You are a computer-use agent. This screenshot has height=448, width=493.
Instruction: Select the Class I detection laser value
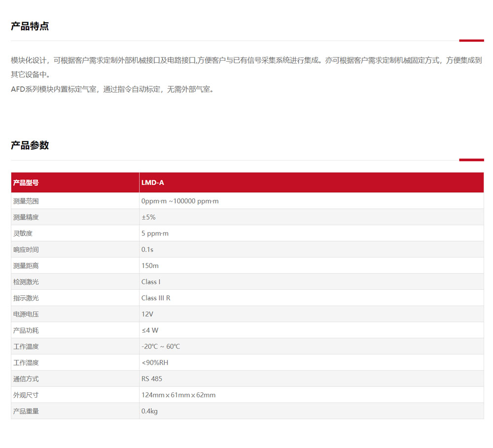pos(151,282)
